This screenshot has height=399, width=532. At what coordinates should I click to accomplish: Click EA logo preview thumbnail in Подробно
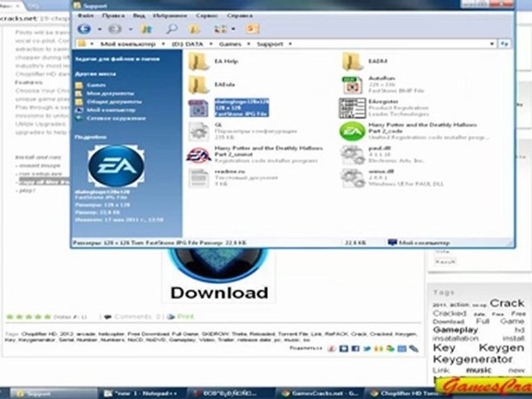[116, 166]
